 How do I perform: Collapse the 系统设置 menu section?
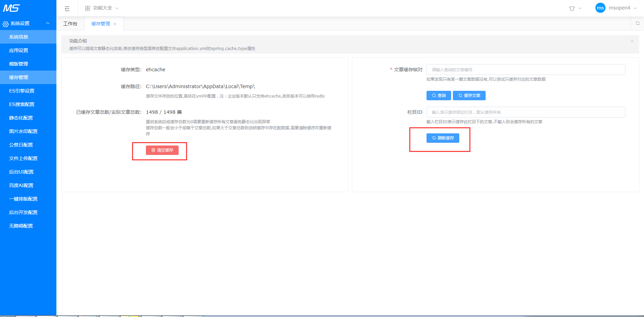(x=47, y=23)
